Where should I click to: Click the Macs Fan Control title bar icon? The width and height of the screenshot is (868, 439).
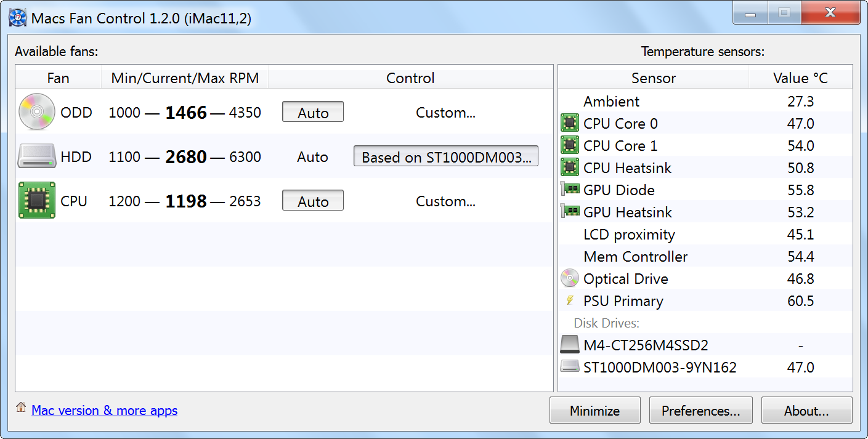coord(18,18)
